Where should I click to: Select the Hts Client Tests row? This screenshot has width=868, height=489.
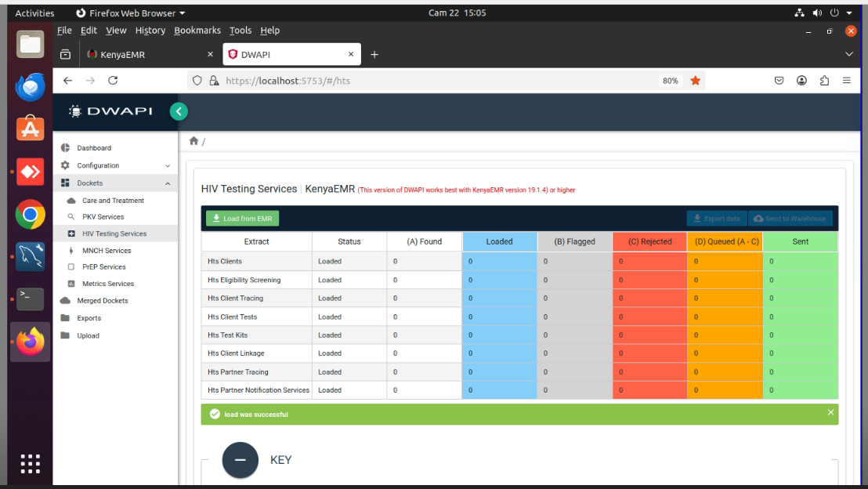pos(520,317)
